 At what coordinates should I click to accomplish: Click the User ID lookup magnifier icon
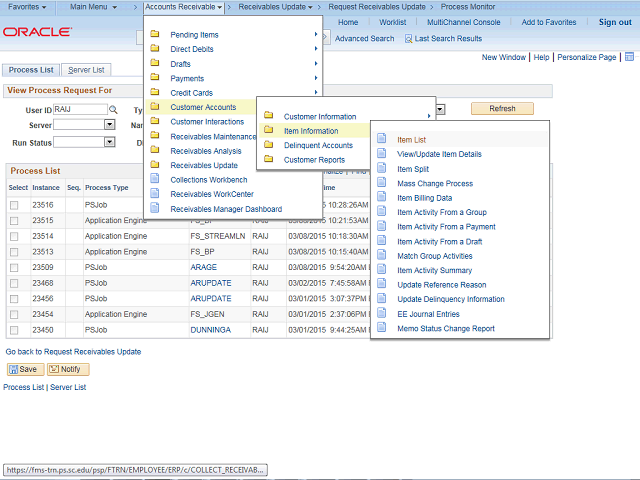tap(113, 109)
